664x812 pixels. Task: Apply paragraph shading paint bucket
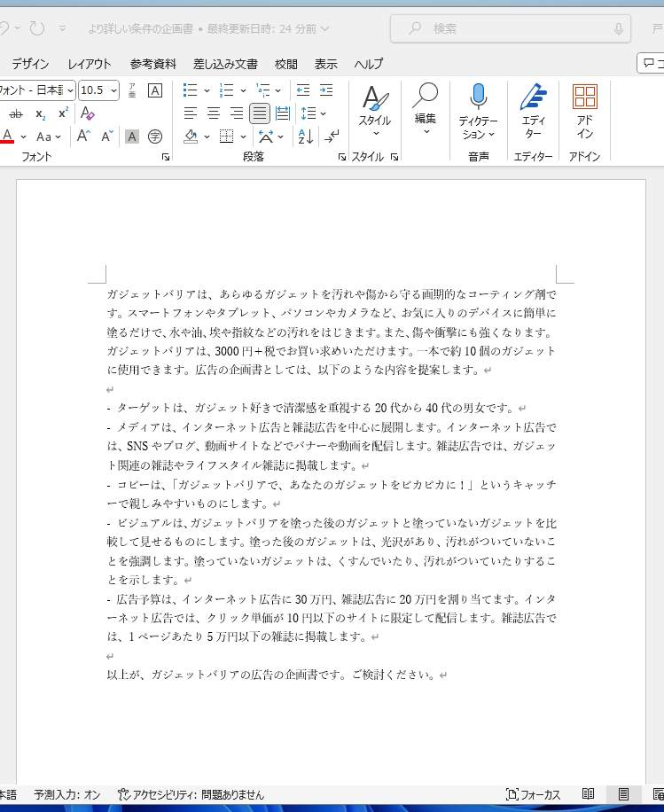[191, 137]
